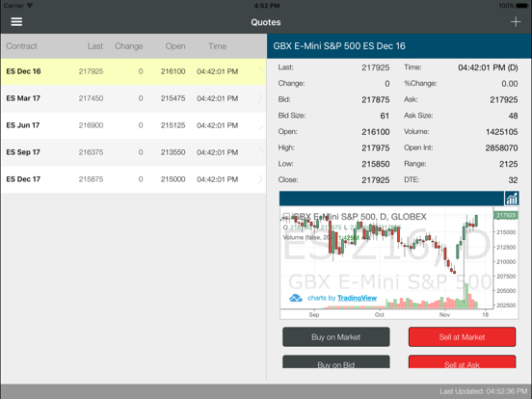Select the ES Mar 17 contract
The image size is (532, 399).
click(133, 98)
